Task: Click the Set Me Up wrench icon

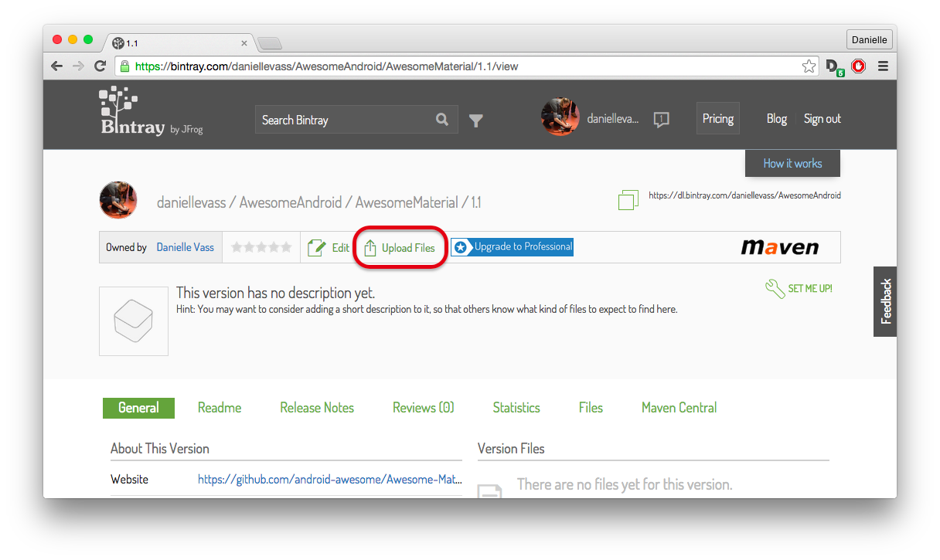Action: tap(775, 289)
